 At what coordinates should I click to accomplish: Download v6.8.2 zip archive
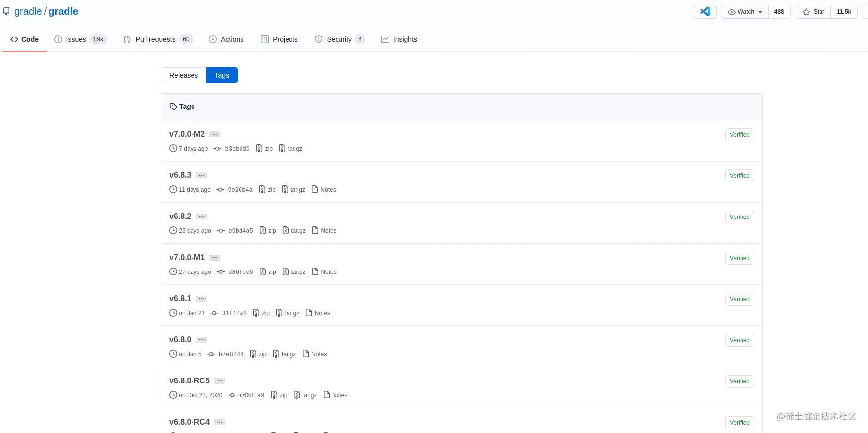tap(268, 231)
